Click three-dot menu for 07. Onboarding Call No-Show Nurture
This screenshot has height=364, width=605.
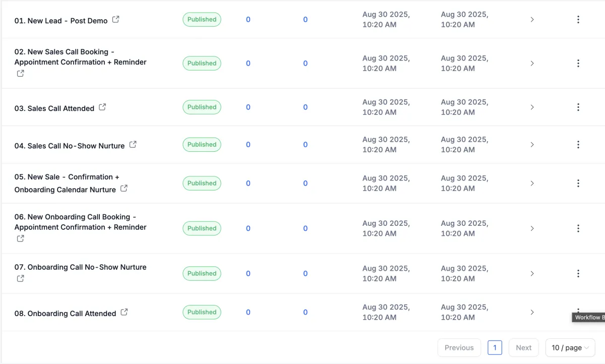pos(578,274)
